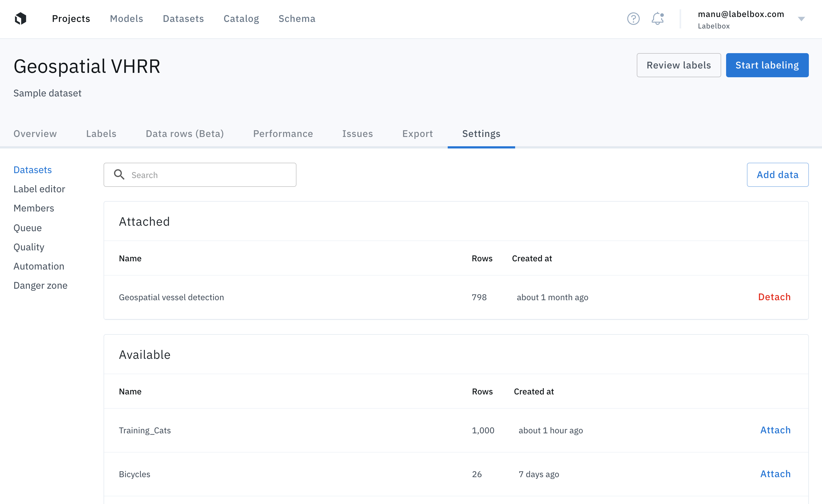Select Label editor in settings sidebar
The height and width of the screenshot is (504, 822).
click(x=39, y=189)
